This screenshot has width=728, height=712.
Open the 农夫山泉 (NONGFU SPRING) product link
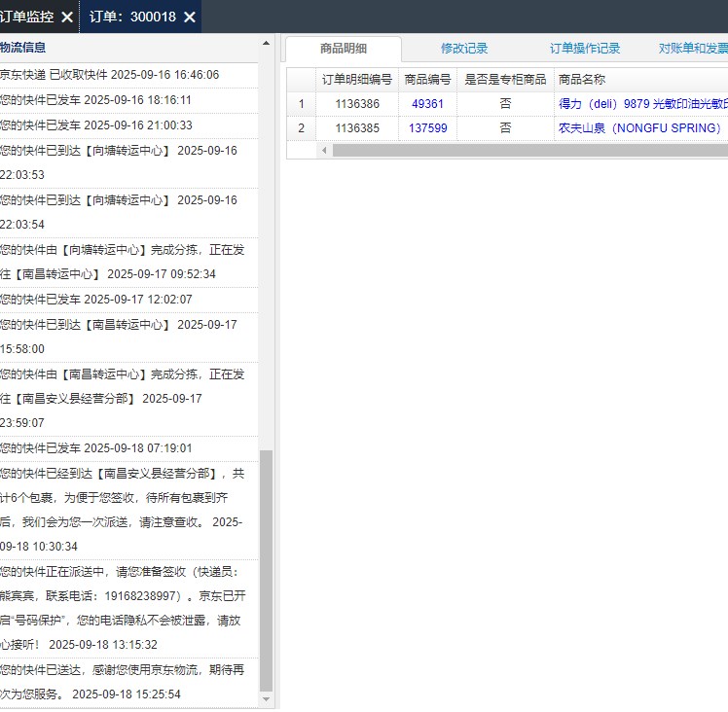pyautogui.click(x=639, y=128)
